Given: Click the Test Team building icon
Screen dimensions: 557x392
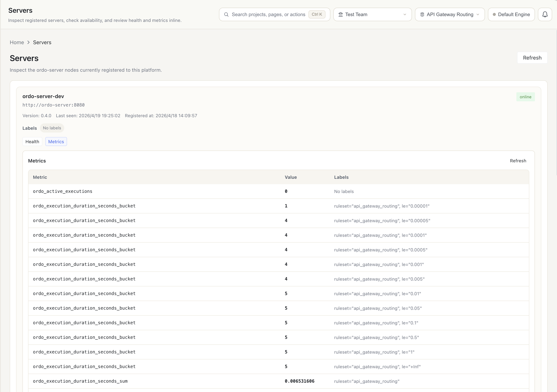Looking at the screenshot, I should 341,15.
